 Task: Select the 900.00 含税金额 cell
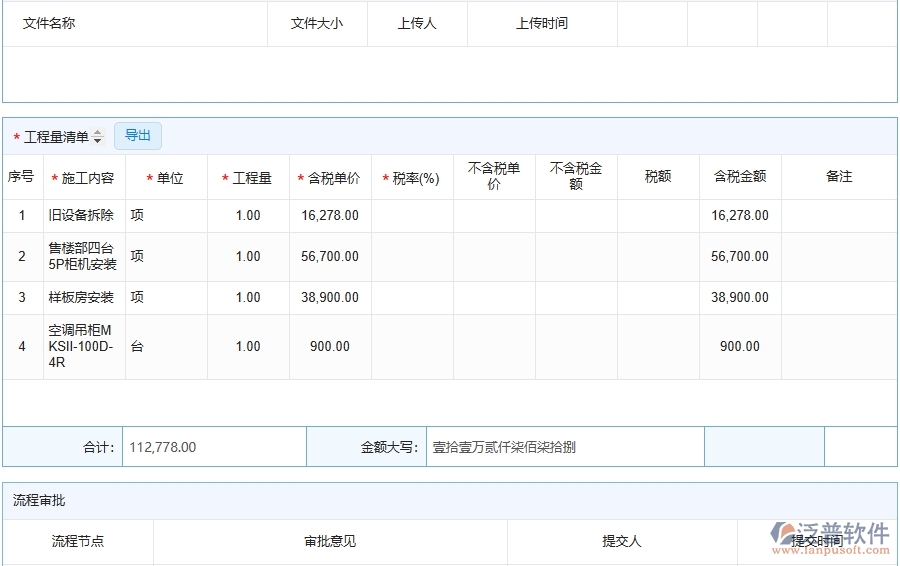(740, 346)
